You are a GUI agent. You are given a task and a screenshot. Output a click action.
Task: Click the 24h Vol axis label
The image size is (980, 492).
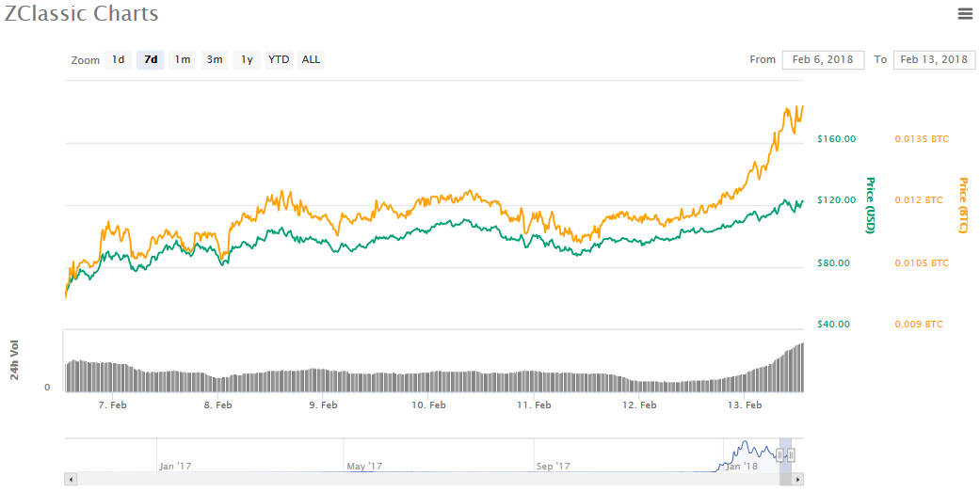click(x=14, y=360)
